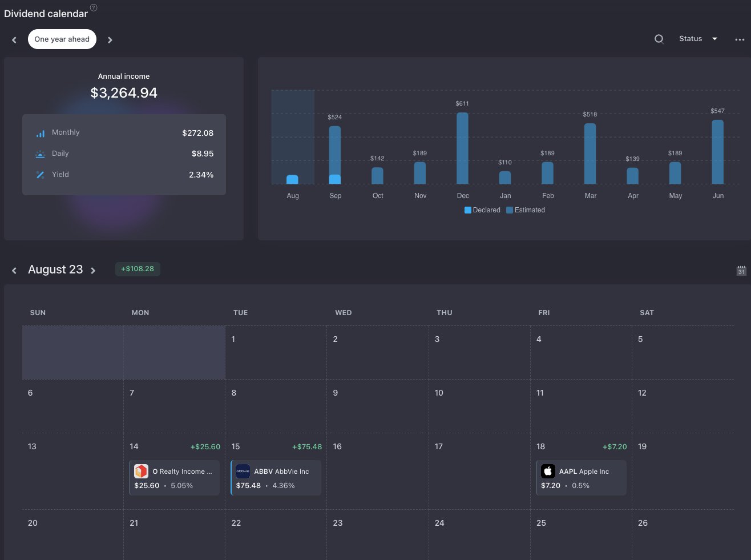Click the September declared light-blue bar segment

pyautogui.click(x=335, y=179)
